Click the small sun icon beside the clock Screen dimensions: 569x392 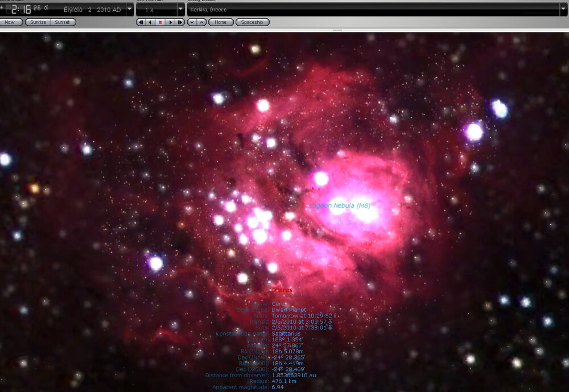[x=2, y=7]
